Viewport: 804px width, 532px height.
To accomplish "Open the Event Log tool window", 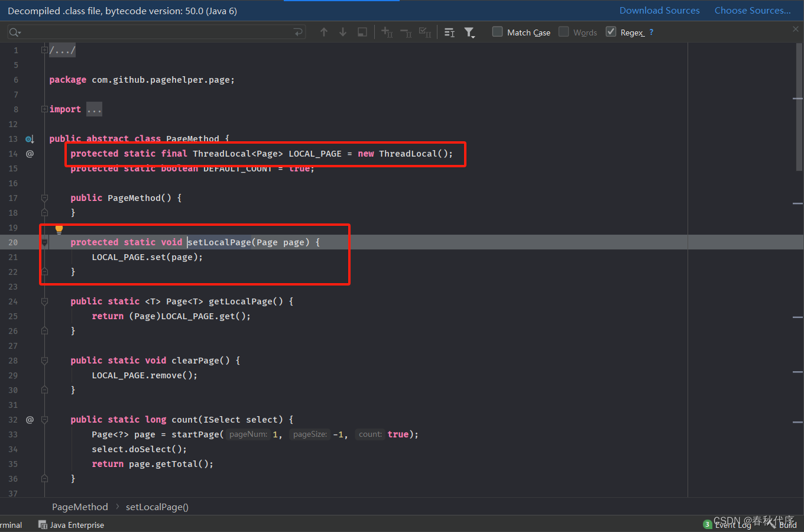I will pyautogui.click(x=727, y=525).
